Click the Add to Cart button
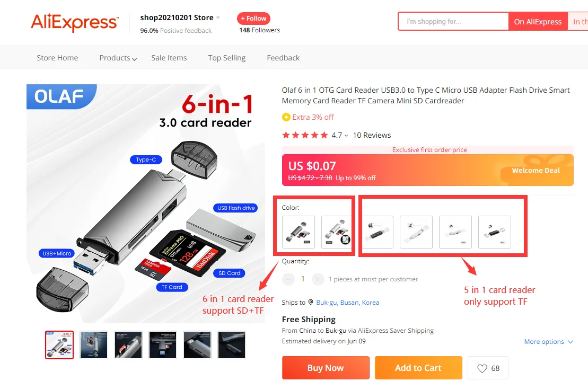This screenshot has height=390, width=588. pyautogui.click(x=418, y=368)
